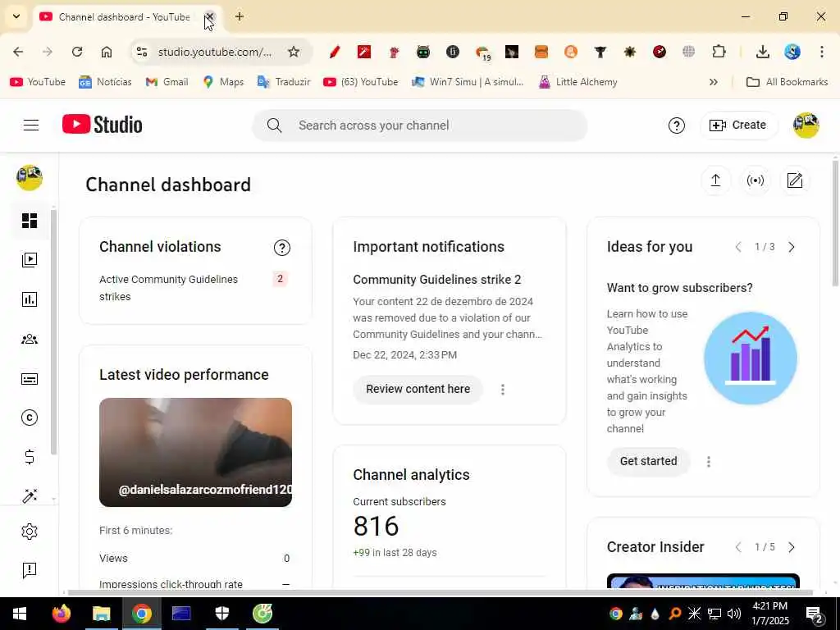The image size is (840, 630).
Task: Click the Creator Insider video thumbnail
Action: click(x=703, y=581)
